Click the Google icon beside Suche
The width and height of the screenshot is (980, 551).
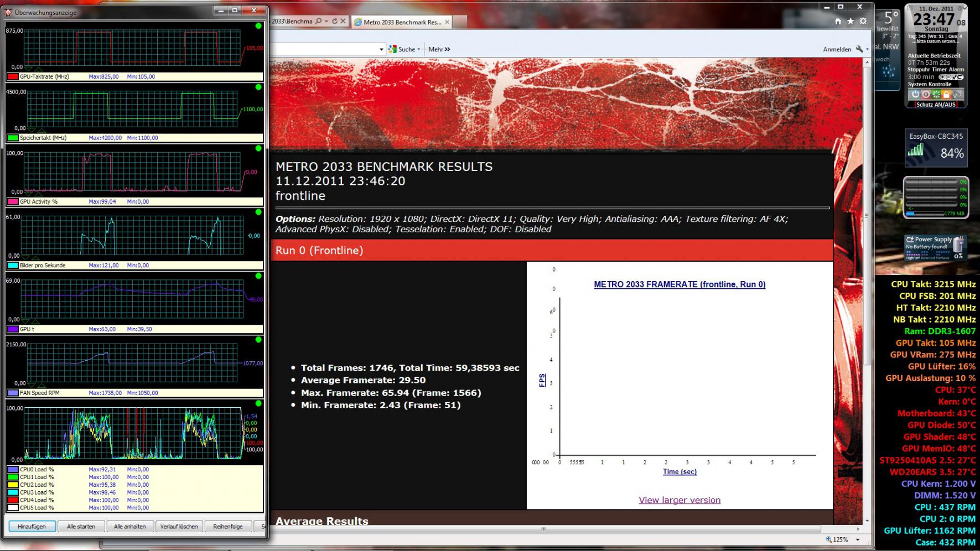393,49
